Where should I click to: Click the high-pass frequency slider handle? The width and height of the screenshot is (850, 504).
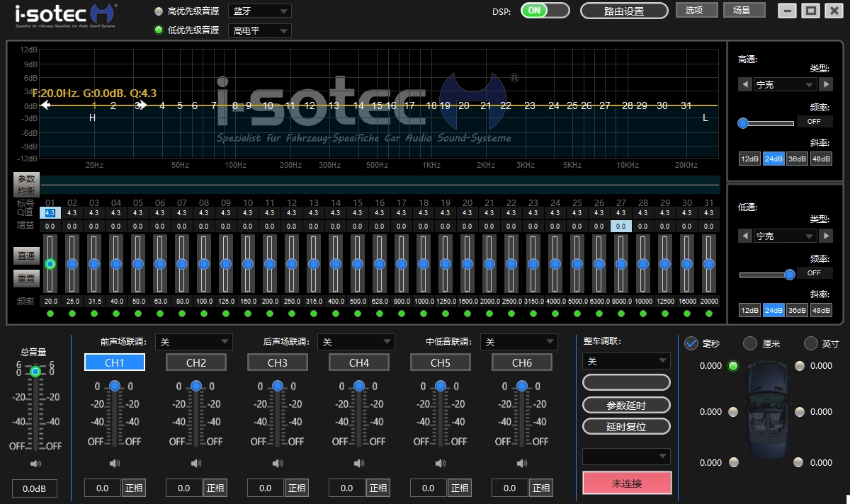(x=743, y=122)
